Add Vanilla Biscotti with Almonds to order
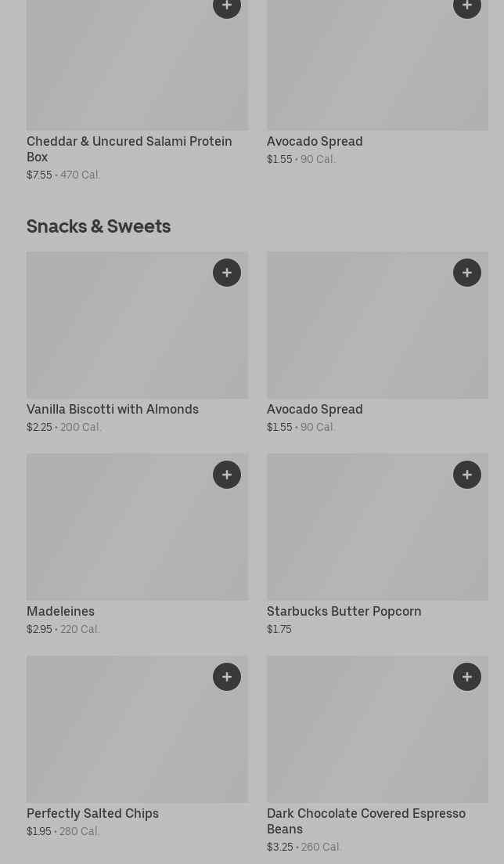Viewport: 504px width, 864px height. pos(227,273)
